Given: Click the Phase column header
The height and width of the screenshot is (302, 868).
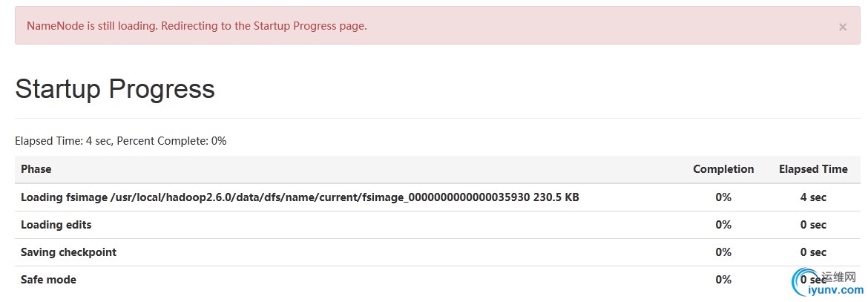Looking at the screenshot, I should (36, 169).
